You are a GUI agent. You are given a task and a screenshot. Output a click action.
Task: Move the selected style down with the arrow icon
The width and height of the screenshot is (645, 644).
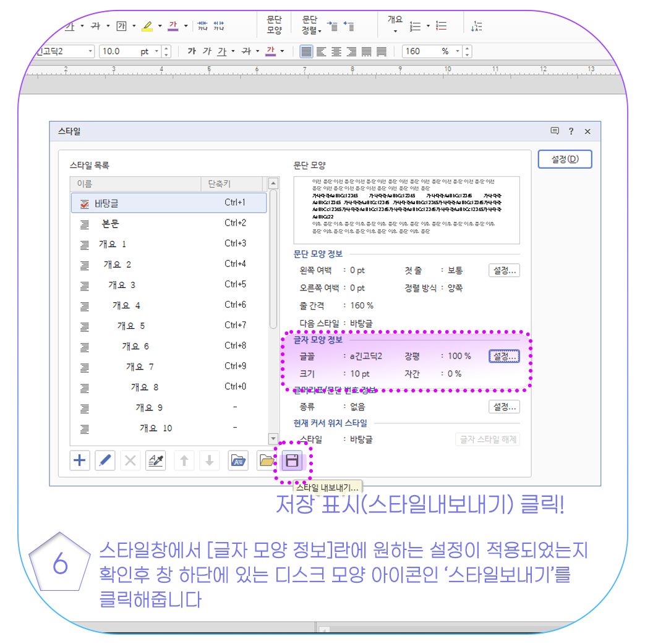click(x=209, y=460)
